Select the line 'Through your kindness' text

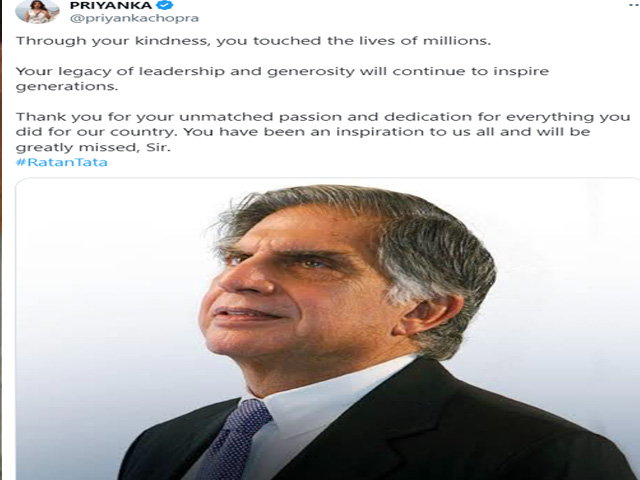tap(253, 41)
